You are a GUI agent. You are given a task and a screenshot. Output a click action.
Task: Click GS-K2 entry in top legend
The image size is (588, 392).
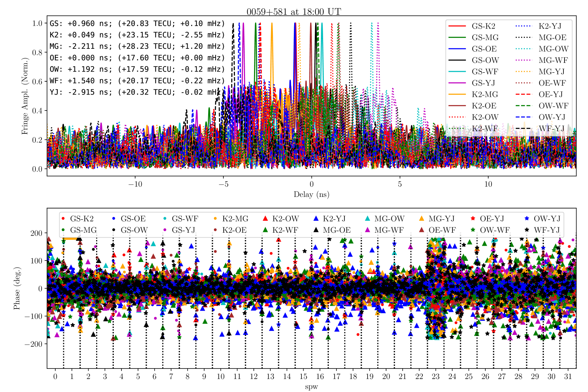pyautogui.click(x=472, y=26)
